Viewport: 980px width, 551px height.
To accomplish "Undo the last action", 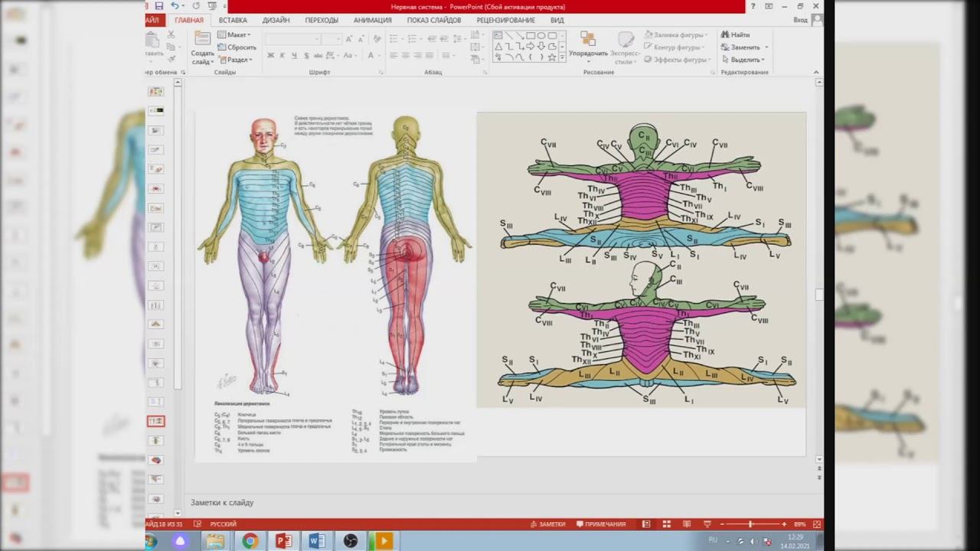I will (x=175, y=6).
